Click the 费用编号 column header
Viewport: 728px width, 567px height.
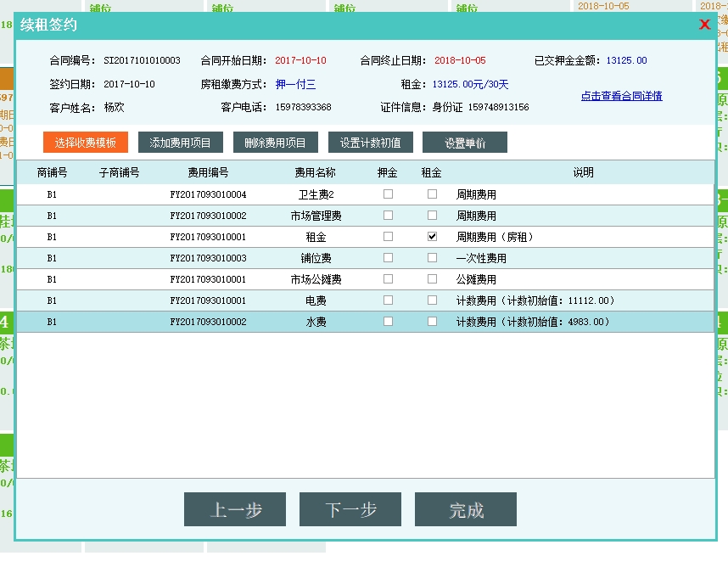click(x=208, y=172)
